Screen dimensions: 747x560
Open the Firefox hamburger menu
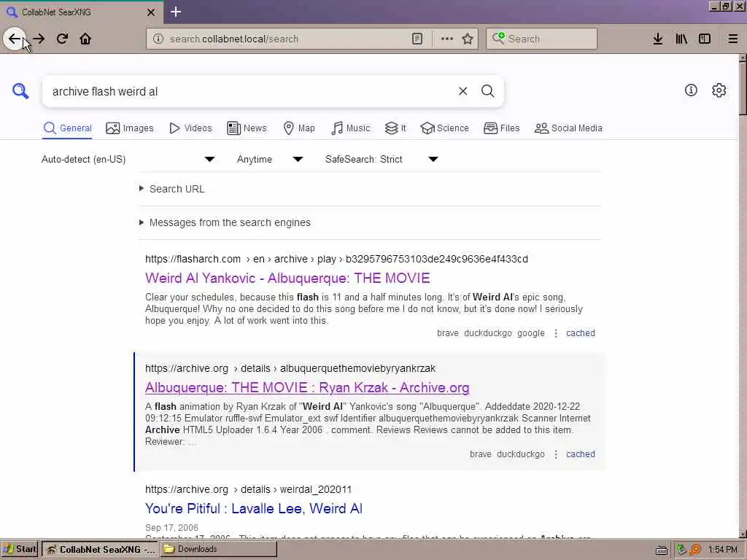click(732, 39)
